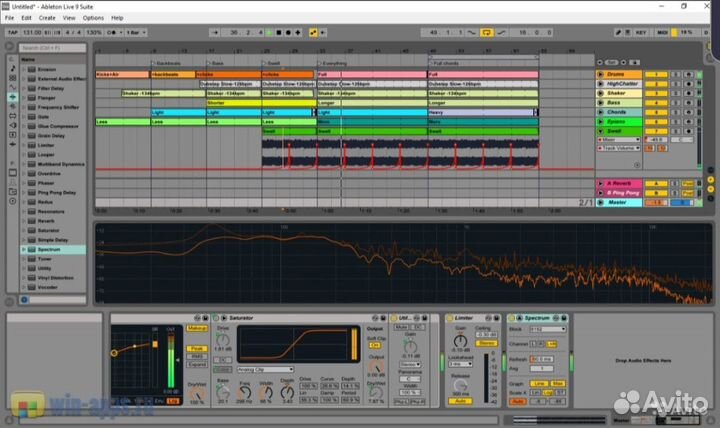Open the Track Volume automation dropdown
Viewport: 720px width, 428px height.
(618, 148)
